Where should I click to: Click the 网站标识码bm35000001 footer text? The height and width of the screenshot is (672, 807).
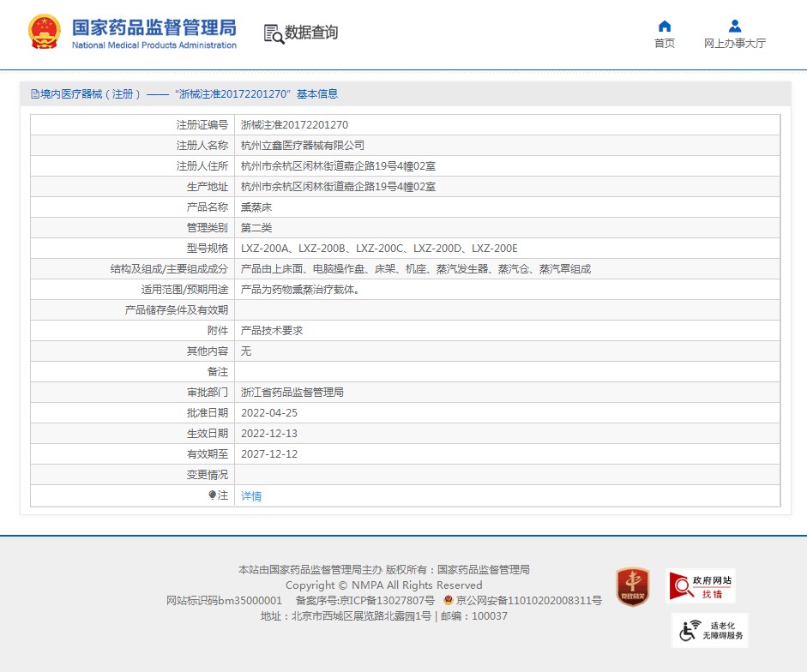[224, 601]
